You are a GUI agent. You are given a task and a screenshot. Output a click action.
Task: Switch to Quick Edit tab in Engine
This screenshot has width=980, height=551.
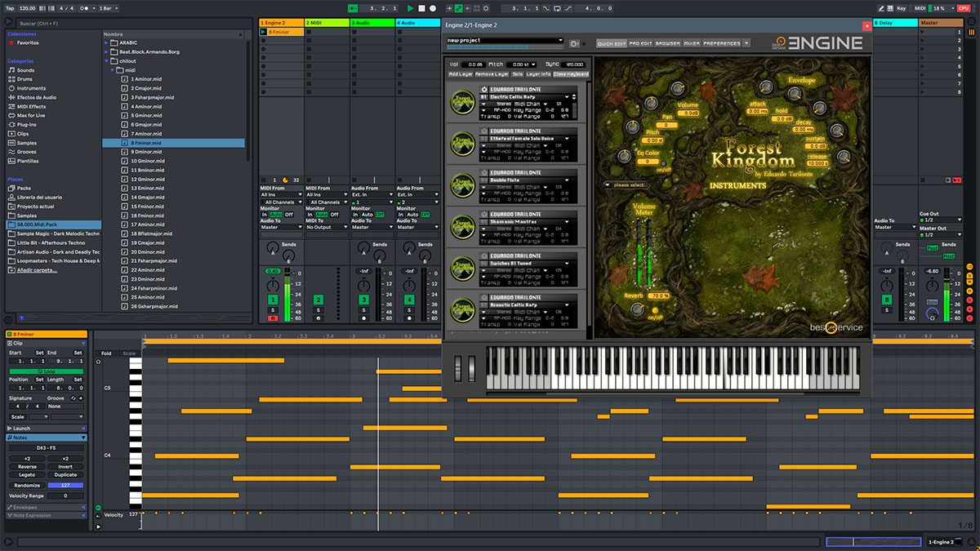612,43
